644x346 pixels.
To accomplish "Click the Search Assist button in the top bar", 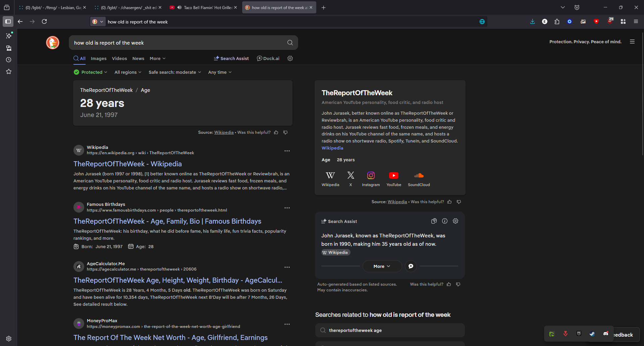I will click(231, 58).
